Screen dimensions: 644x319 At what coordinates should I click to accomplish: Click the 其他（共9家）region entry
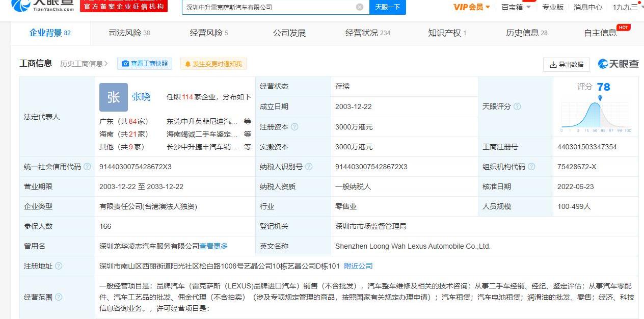122,147
